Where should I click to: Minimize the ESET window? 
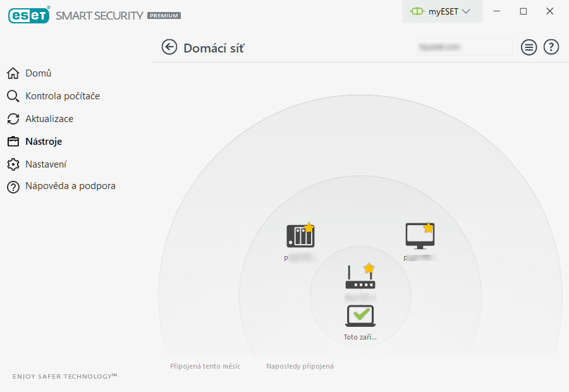pyautogui.click(x=497, y=11)
